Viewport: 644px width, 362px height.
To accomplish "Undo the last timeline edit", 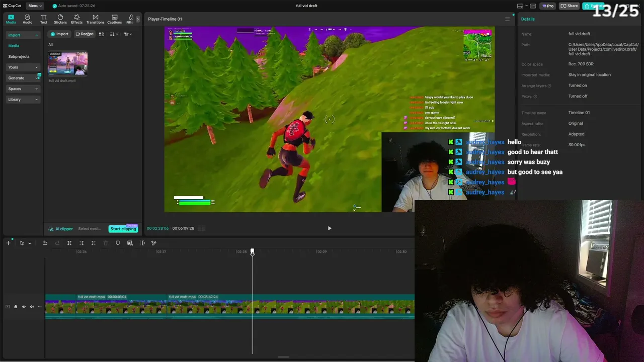I will coord(45,243).
